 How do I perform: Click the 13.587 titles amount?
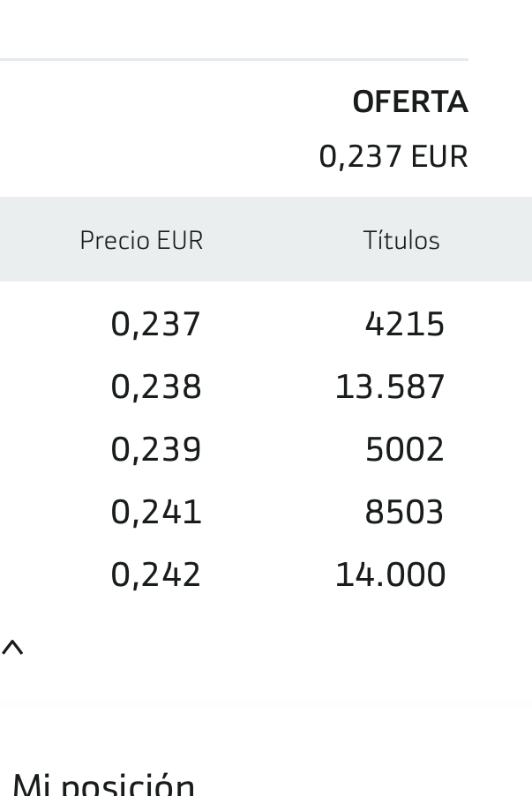pos(390,387)
